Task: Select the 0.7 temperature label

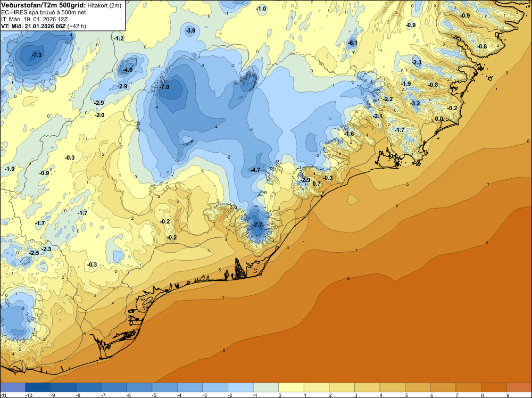Action: 317,184
